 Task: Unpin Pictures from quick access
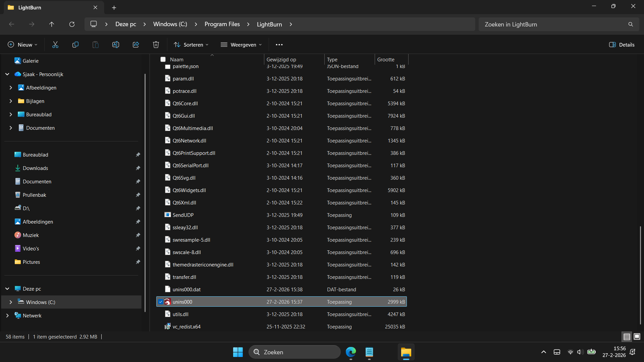tap(138, 262)
